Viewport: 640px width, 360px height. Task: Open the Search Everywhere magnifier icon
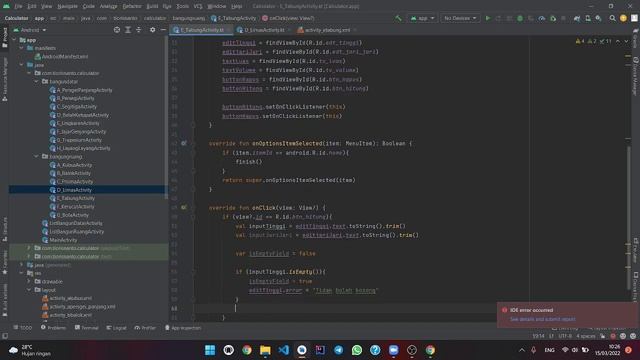(x=612, y=18)
